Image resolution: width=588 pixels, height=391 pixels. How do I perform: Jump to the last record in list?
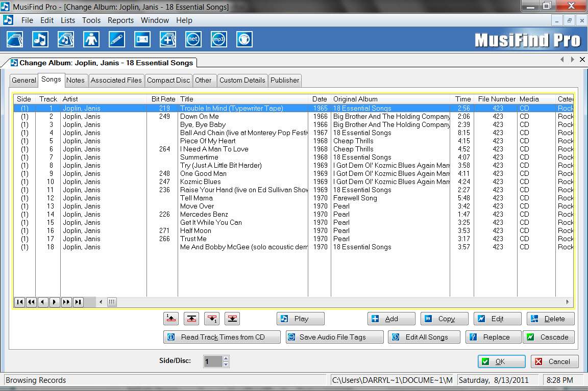[78, 302]
